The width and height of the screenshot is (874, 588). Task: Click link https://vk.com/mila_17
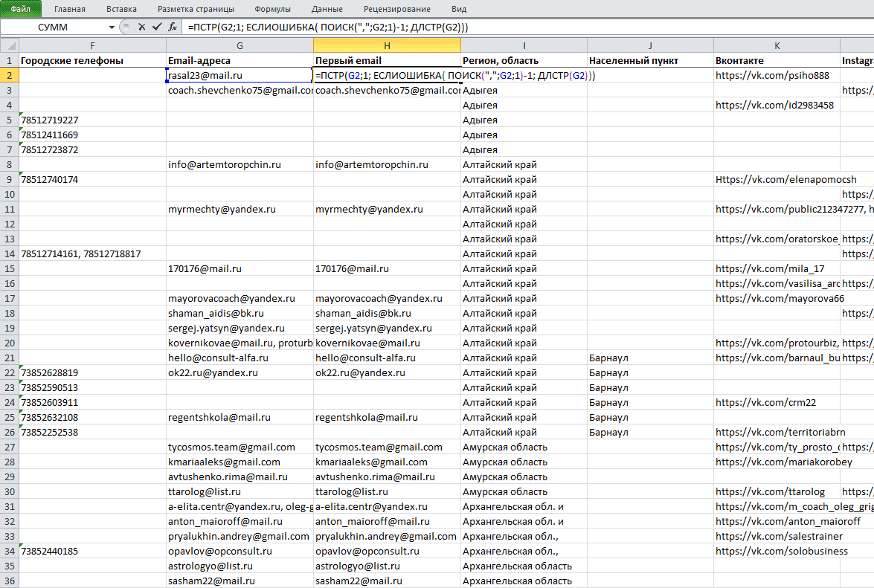tap(770, 268)
